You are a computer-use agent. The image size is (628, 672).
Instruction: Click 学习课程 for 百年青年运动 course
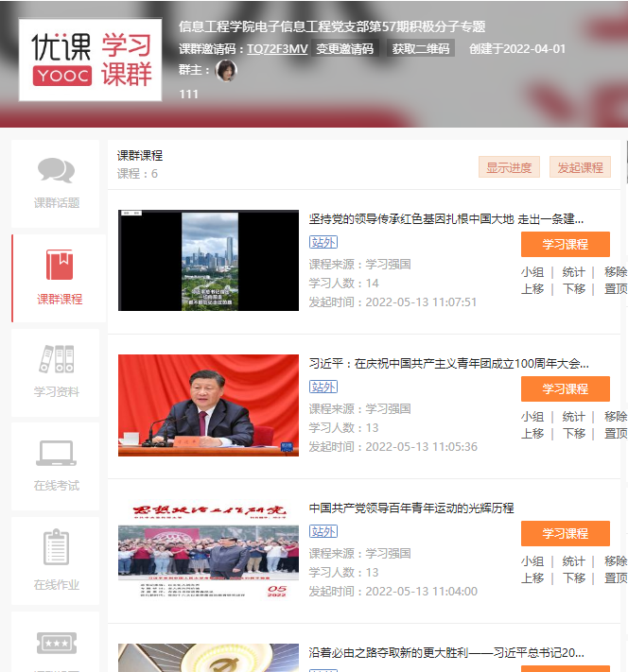(x=566, y=533)
